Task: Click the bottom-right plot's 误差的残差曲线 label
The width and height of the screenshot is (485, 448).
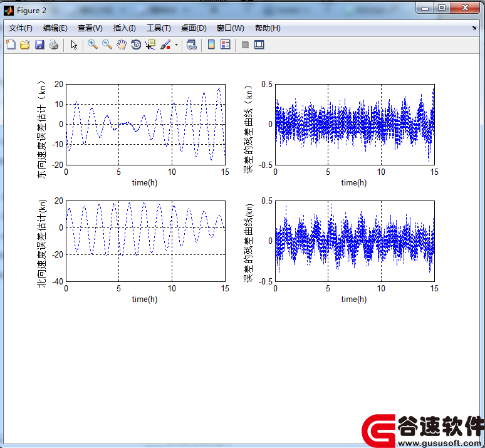Action: tap(248, 243)
